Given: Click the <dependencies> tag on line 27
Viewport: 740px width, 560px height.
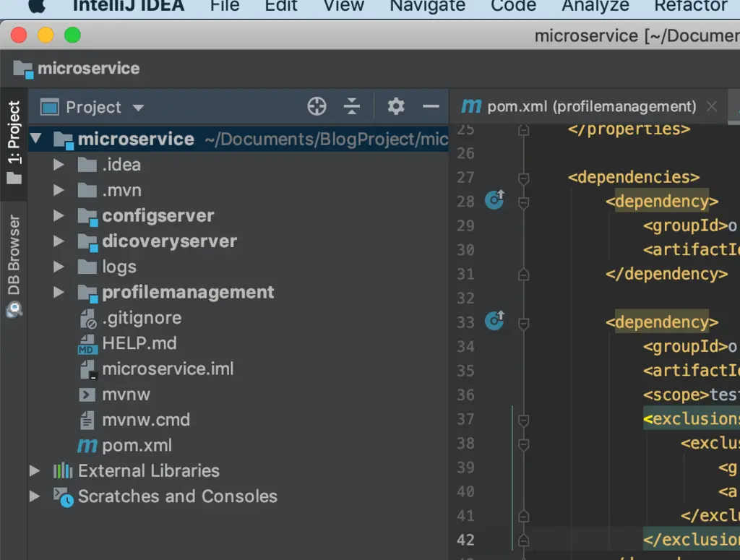Looking at the screenshot, I should pos(634,177).
